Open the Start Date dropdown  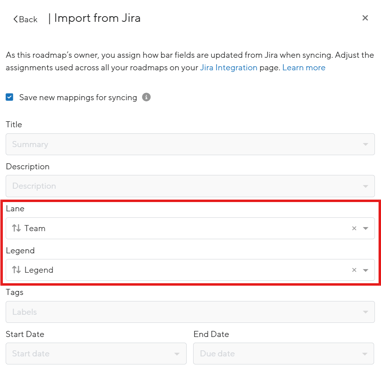96,354
